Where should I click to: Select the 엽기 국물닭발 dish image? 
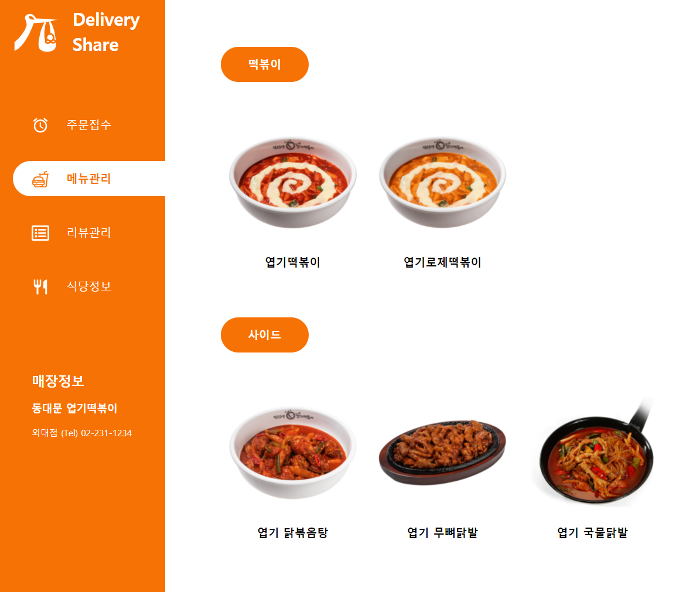tap(592, 453)
